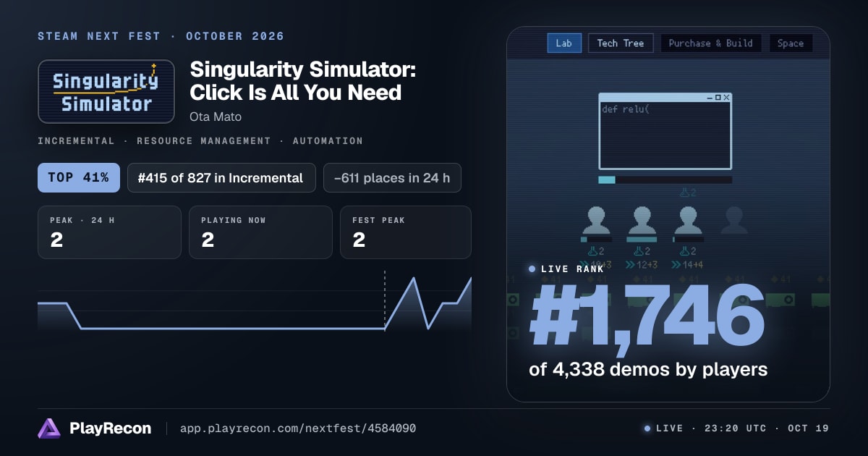
Task: Click the Singularity Simulator game logo
Action: click(106, 91)
